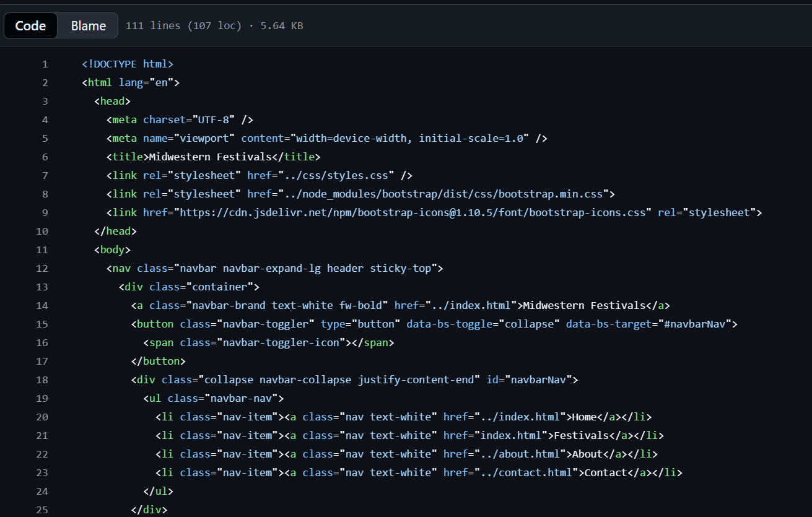This screenshot has height=517, width=812.
Task: Click the Festivals nav-item line
Action: 409,435
